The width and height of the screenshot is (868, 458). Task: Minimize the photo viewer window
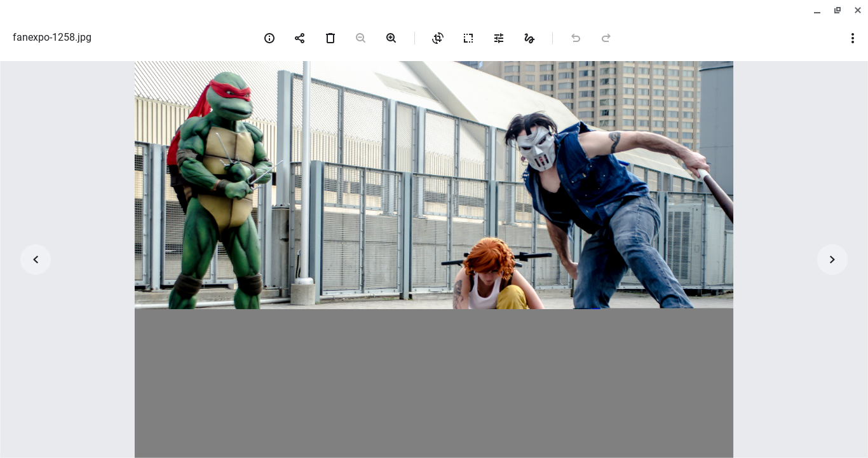pos(817,10)
